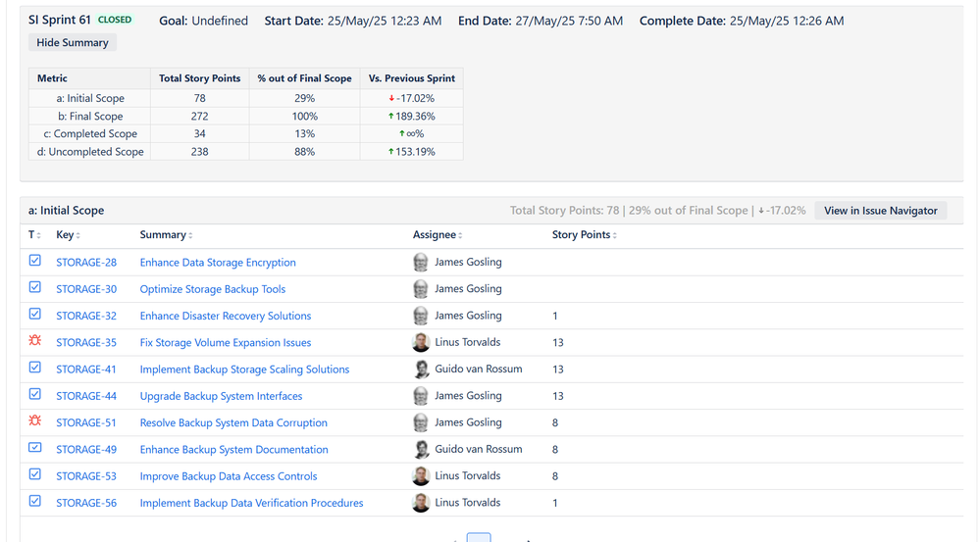Click Final Scope value 272
The image size is (980, 542).
199,116
